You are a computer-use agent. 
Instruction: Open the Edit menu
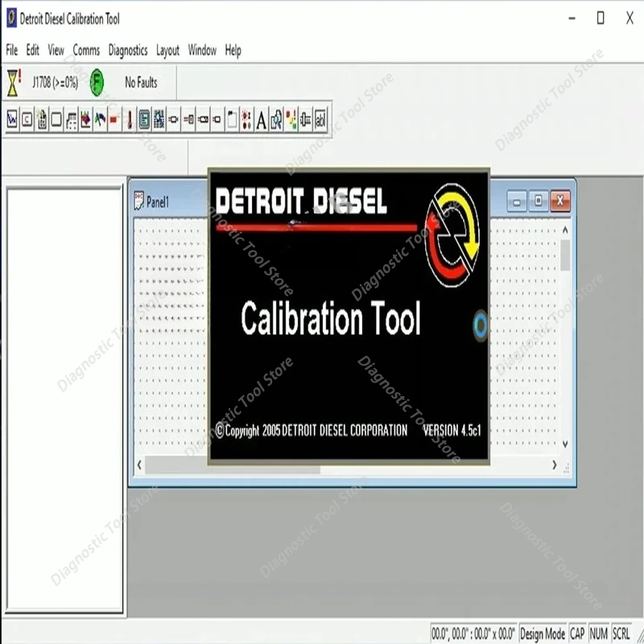(32, 50)
